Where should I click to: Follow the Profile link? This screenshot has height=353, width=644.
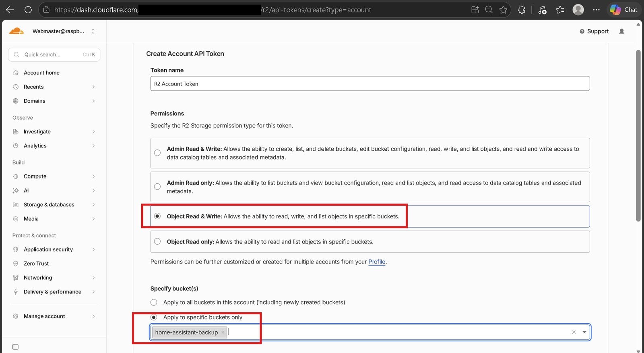pyautogui.click(x=377, y=262)
